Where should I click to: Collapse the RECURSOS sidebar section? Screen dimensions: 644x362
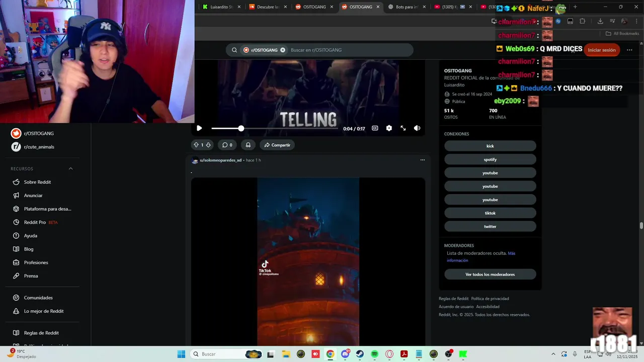coord(70,168)
